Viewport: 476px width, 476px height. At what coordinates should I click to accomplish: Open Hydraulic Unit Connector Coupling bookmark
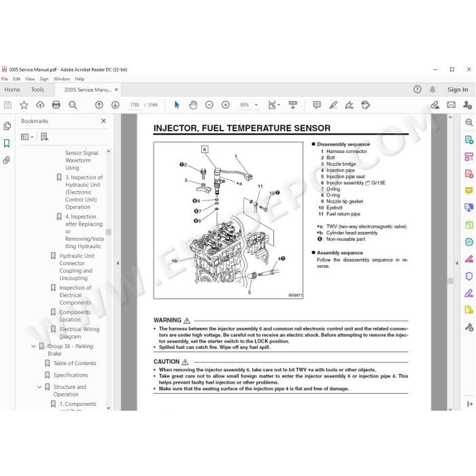click(76, 267)
